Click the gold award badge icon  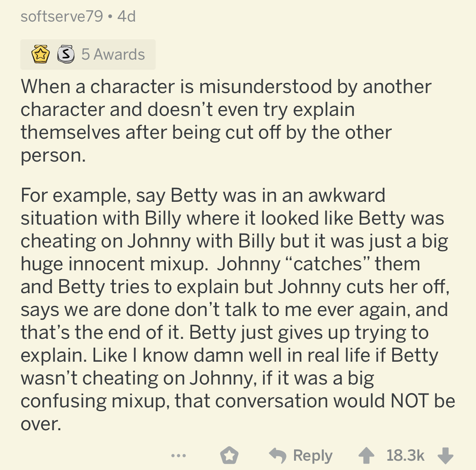tap(40, 55)
